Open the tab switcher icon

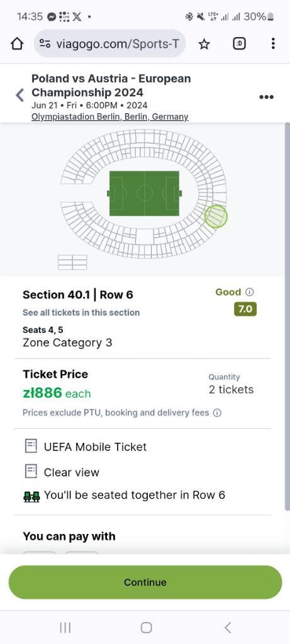[239, 43]
